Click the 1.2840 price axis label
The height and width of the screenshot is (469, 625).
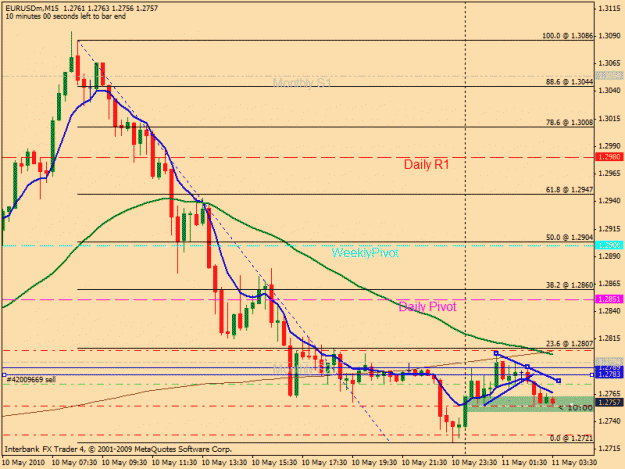point(610,311)
